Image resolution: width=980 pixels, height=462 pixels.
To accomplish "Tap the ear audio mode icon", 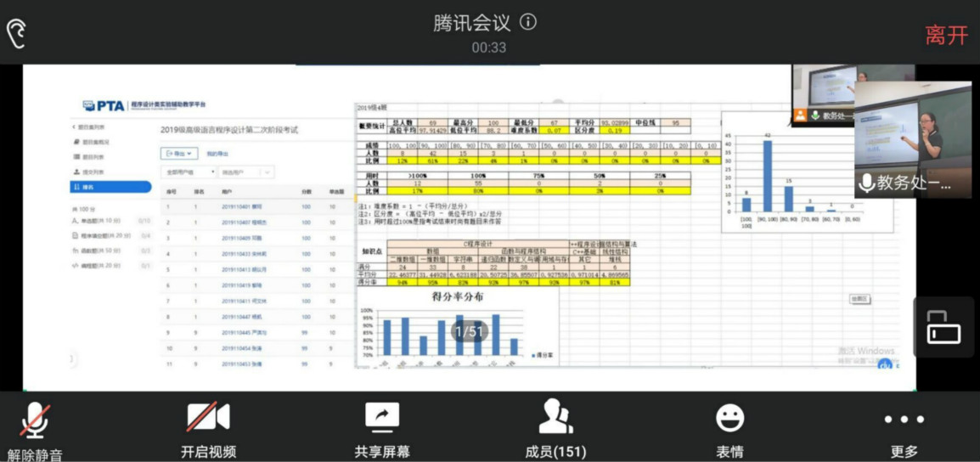I will coord(16,33).
